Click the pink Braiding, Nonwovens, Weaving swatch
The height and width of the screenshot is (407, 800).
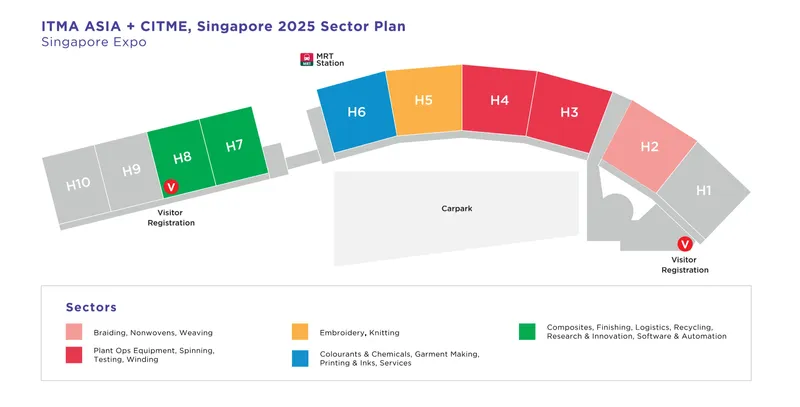click(74, 332)
